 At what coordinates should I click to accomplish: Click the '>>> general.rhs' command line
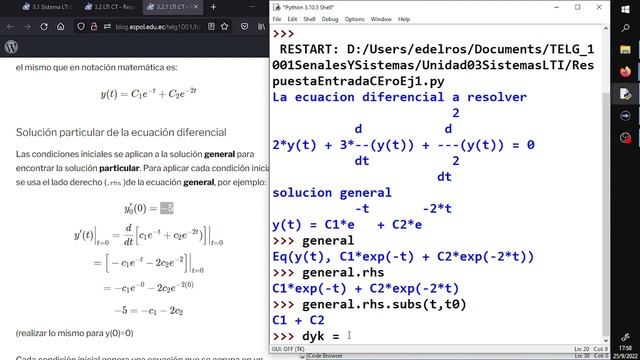(x=328, y=272)
